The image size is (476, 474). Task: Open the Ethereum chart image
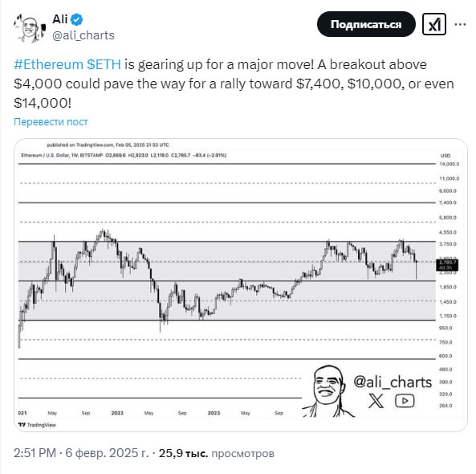[x=241, y=285]
